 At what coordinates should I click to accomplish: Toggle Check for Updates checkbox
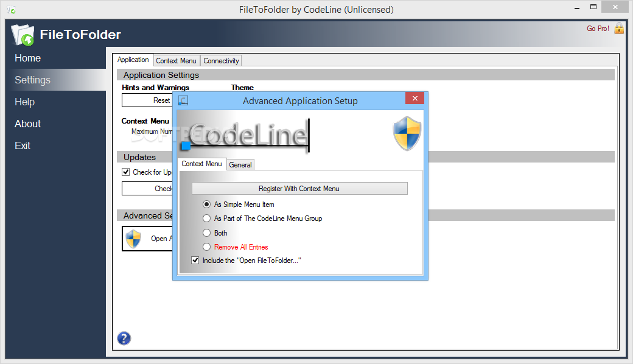point(125,172)
